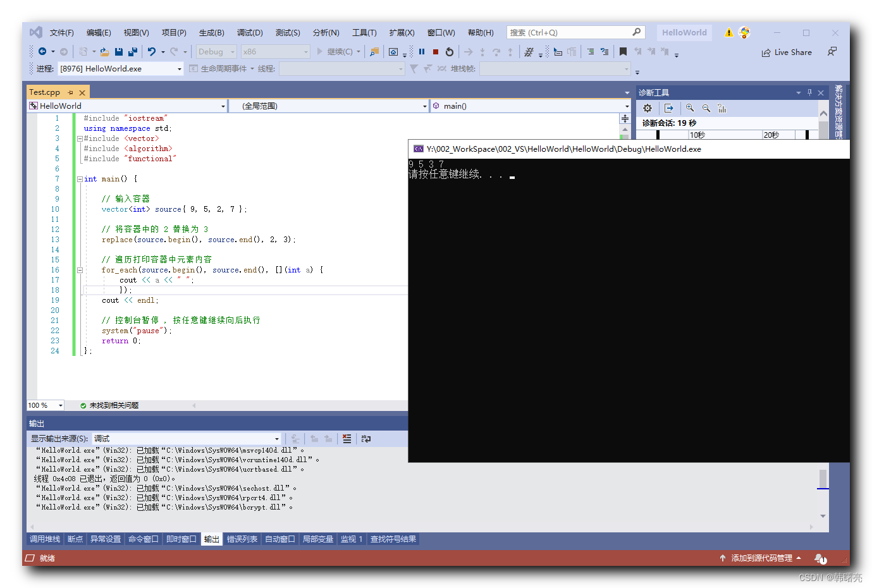872x588 pixels.
Task: Click the Visual Studio logo icon
Action: coord(36,32)
